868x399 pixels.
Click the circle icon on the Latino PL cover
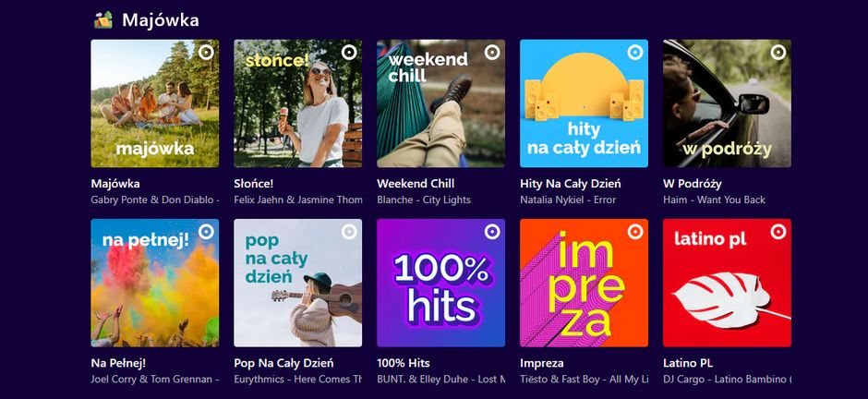click(778, 232)
